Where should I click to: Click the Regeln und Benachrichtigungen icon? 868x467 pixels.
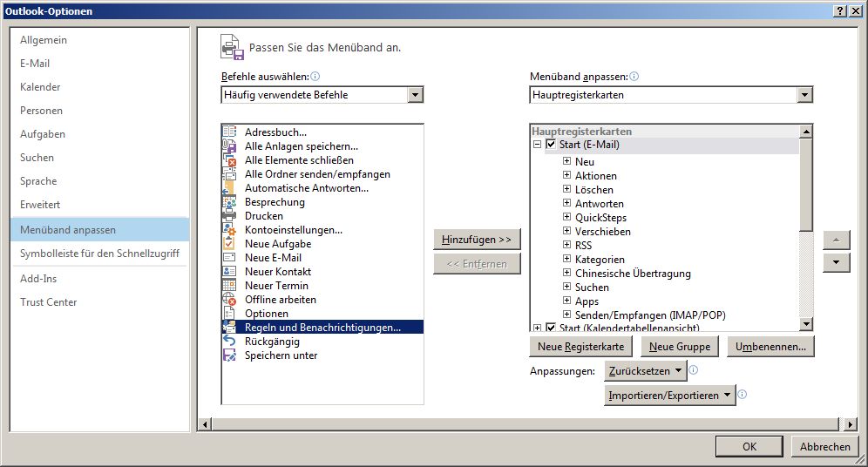(x=229, y=327)
